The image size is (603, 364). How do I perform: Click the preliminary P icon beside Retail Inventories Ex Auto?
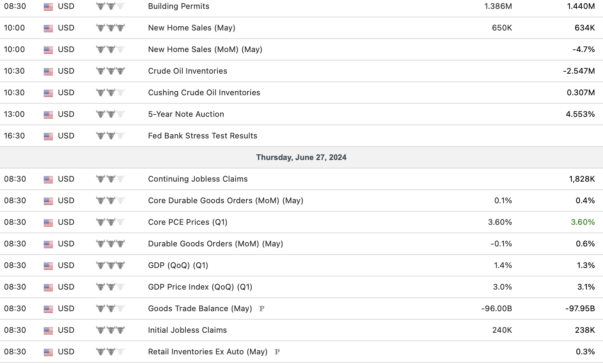(x=277, y=352)
